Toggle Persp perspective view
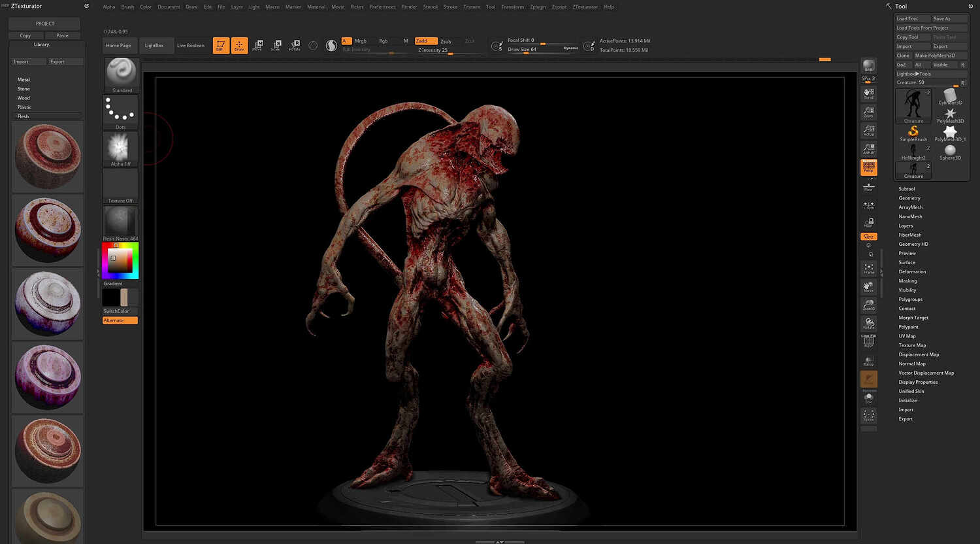 (x=869, y=167)
